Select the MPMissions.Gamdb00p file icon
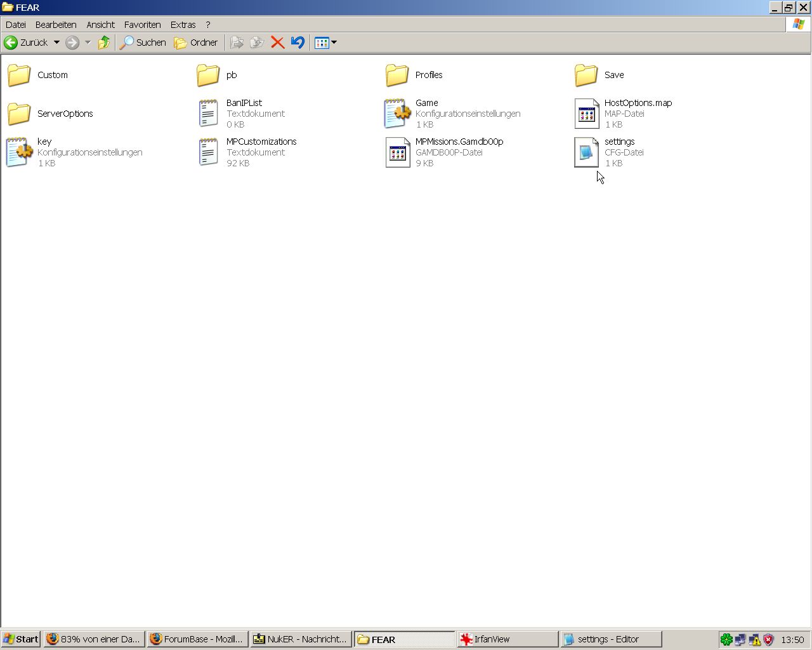The width and height of the screenshot is (812, 650). pyautogui.click(x=397, y=152)
